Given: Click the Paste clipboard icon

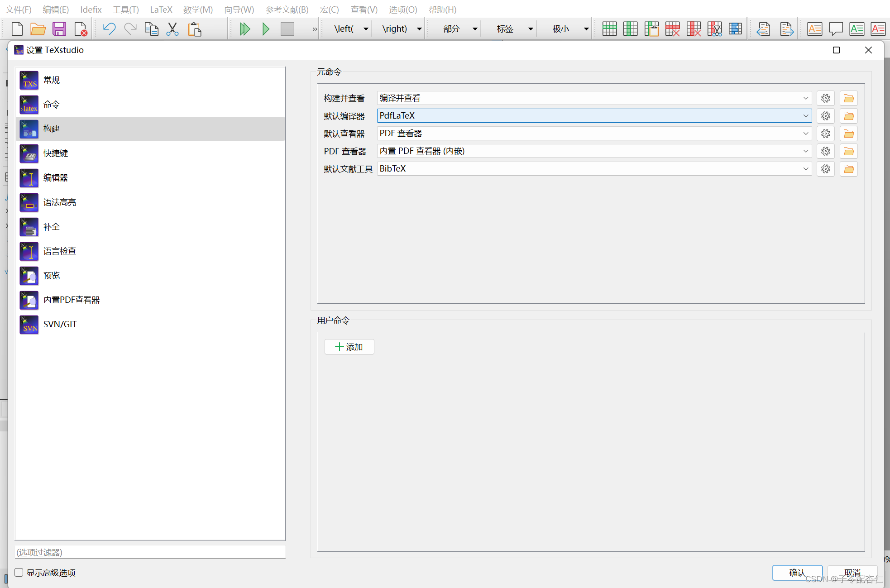Looking at the screenshot, I should [x=195, y=29].
